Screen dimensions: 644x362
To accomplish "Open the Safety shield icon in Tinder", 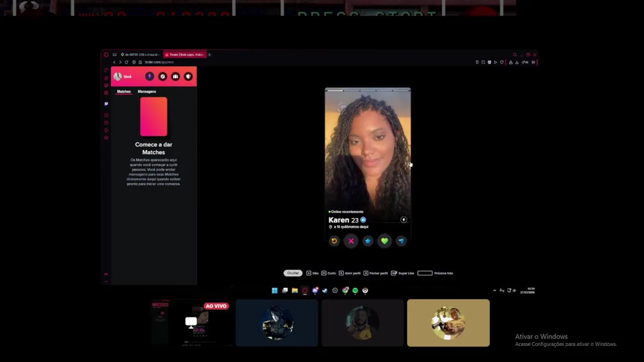I will (188, 76).
